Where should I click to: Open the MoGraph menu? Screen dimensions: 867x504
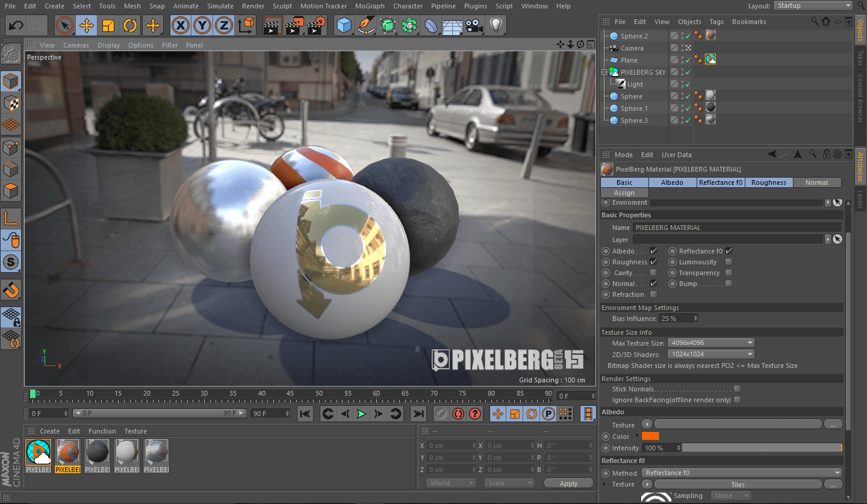coord(369,6)
